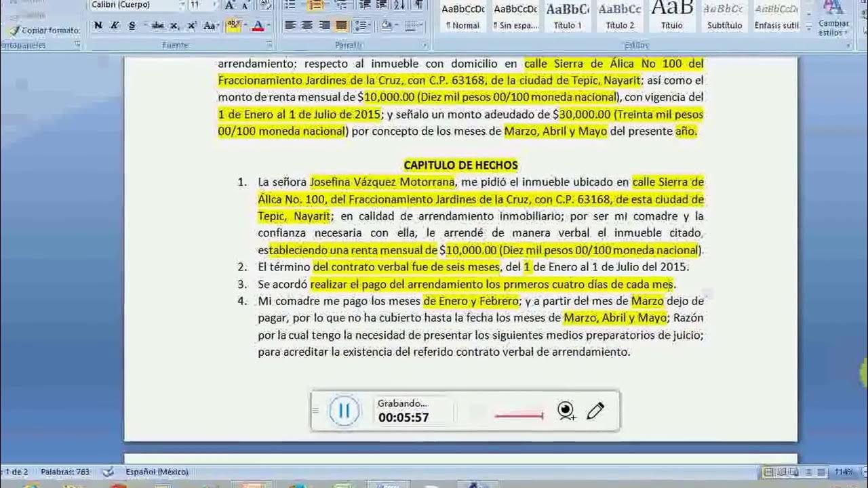Apply red font color
Viewport: 868px width, 488px height.
coord(257,26)
